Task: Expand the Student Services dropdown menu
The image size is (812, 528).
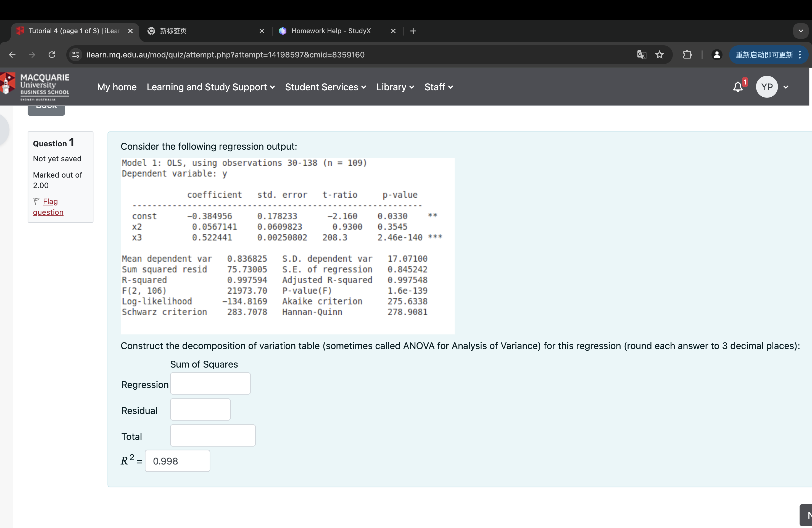Action: [x=325, y=87]
